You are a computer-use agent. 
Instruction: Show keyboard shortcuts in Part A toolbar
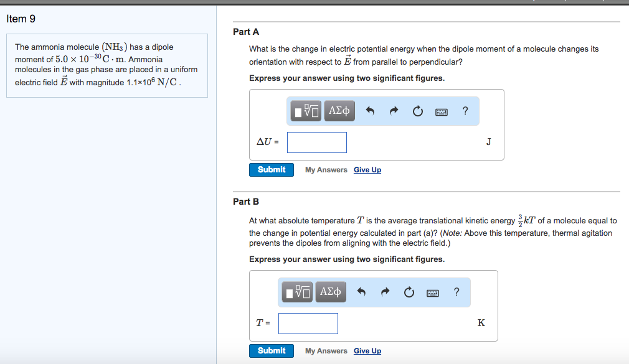[x=441, y=110]
